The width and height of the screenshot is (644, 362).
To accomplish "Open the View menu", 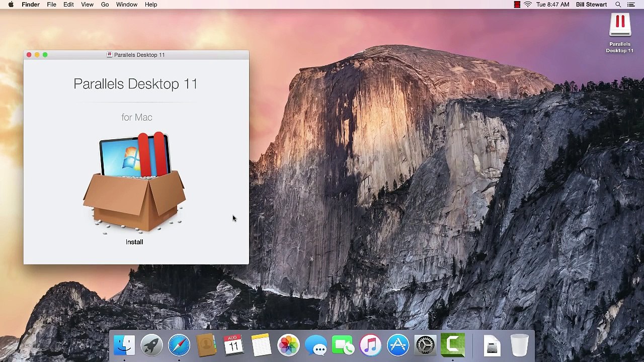I will click(x=87, y=5).
